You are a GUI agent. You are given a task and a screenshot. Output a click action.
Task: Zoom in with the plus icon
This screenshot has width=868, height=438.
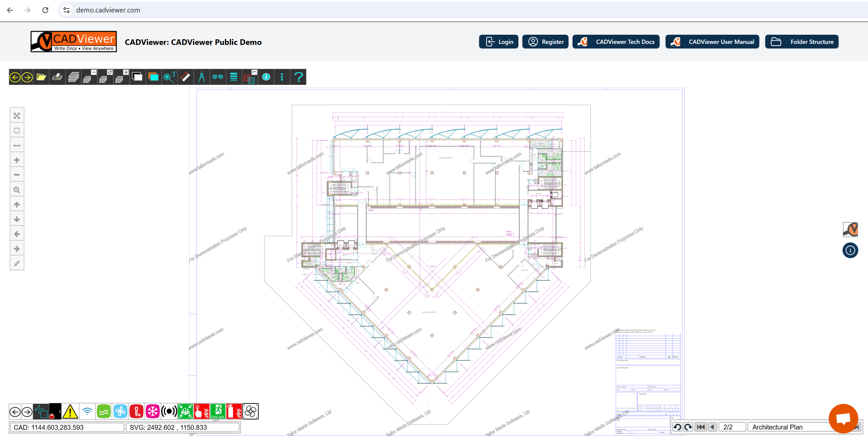click(x=17, y=161)
